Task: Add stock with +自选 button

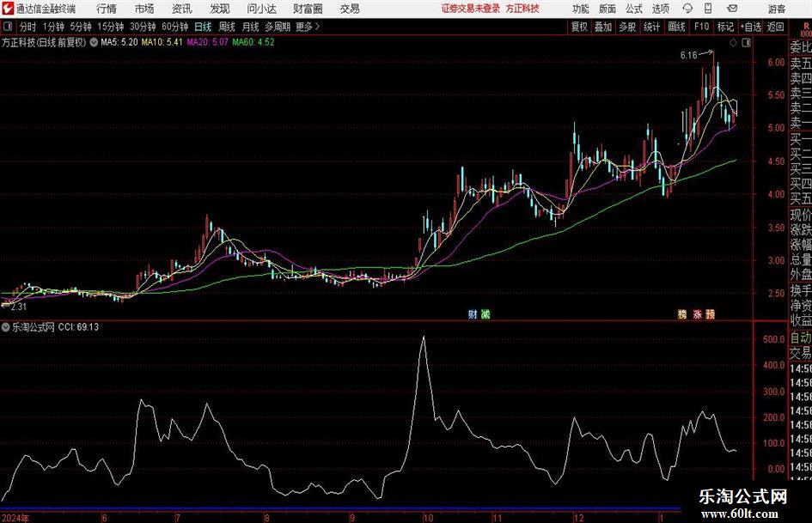Action: pos(750,27)
